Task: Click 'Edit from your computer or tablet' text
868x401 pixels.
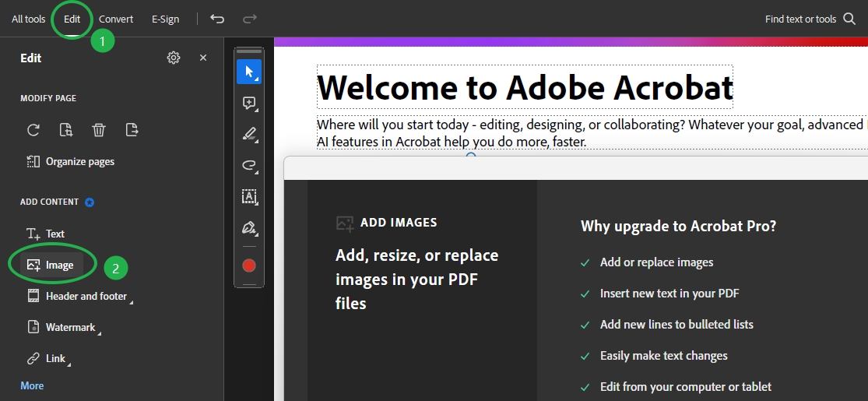Action: point(686,387)
